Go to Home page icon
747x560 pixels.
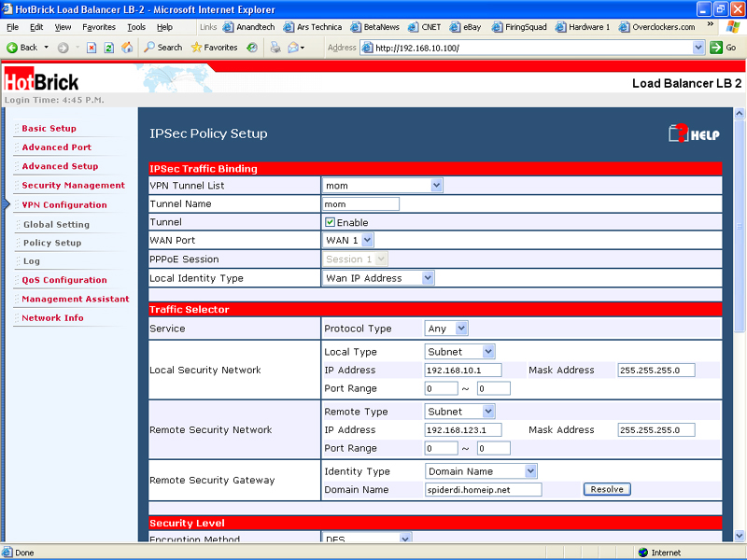127,48
